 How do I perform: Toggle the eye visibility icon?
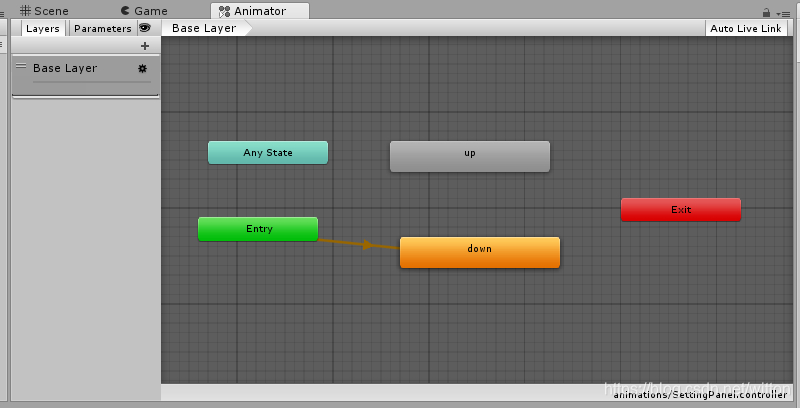tap(145, 28)
